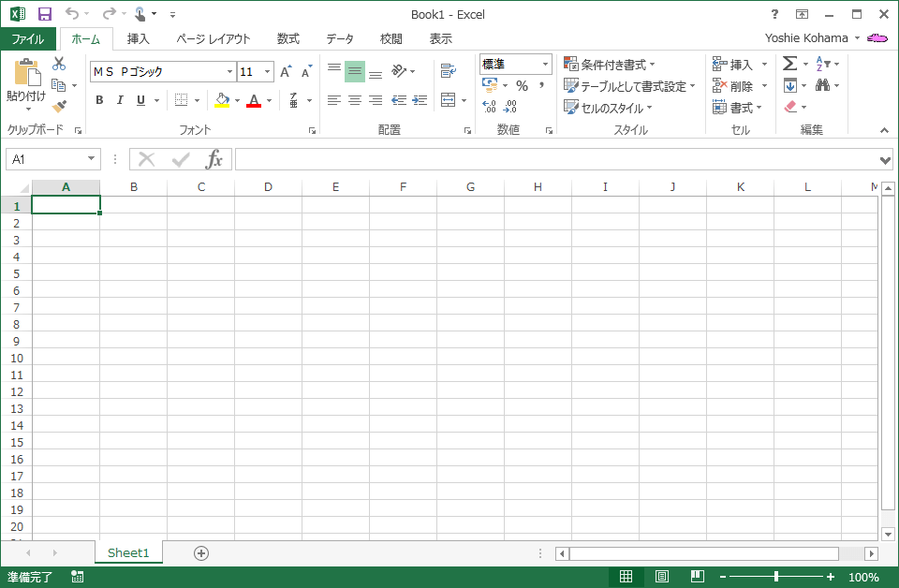Click the Cut scissors icon
Image resolution: width=899 pixels, height=588 pixels.
[58, 64]
